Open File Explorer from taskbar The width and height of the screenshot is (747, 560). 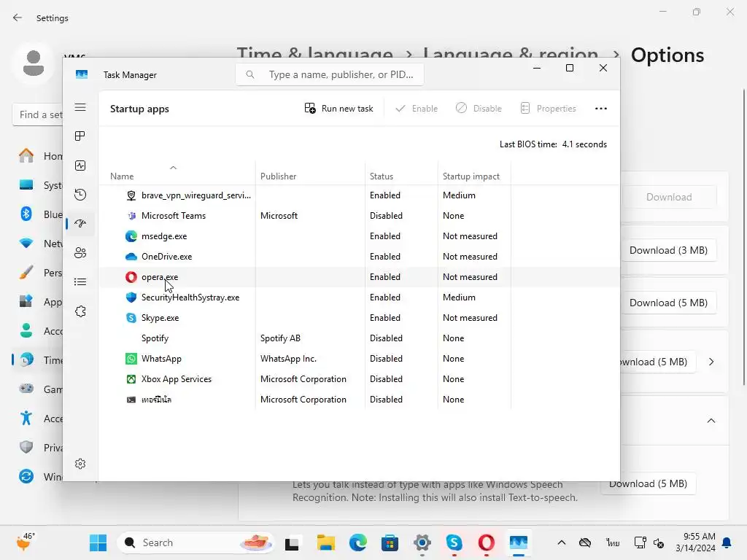[x=326, y=542]
